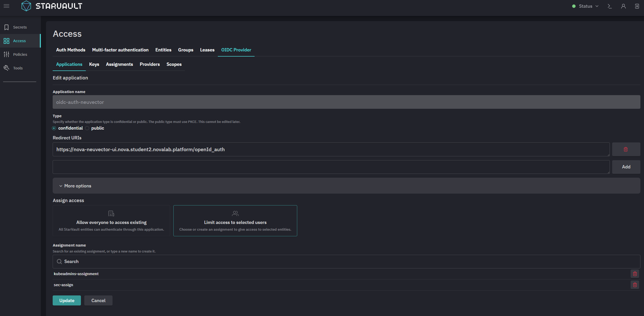This screenshot has width=644, height=316.
Task: Open the Groups tab
Action: (186, 50)
